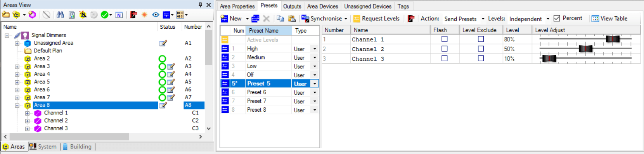644x154 pixels.
Task: Expand the Channel 1 tree node
Action: point(27,113)
